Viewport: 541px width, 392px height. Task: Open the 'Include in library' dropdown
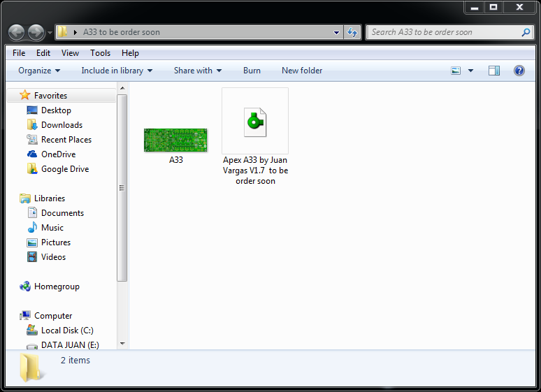click(x=117, y=71)
